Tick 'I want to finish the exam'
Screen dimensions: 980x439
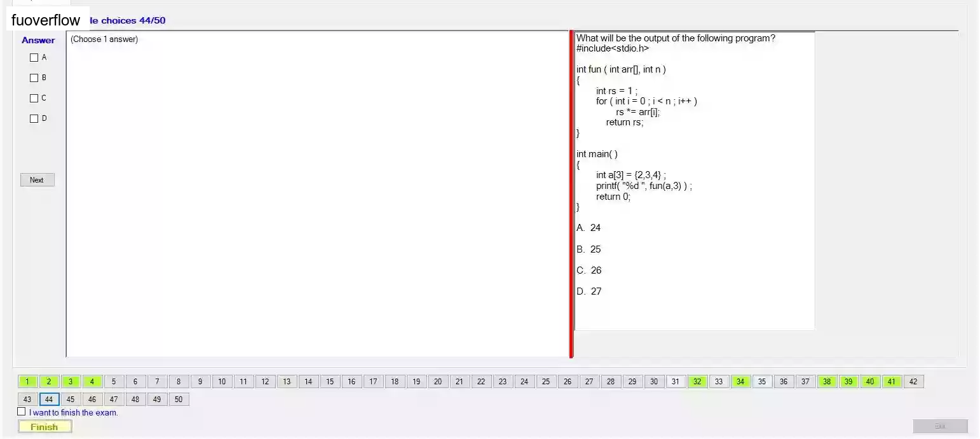point(22,412)
